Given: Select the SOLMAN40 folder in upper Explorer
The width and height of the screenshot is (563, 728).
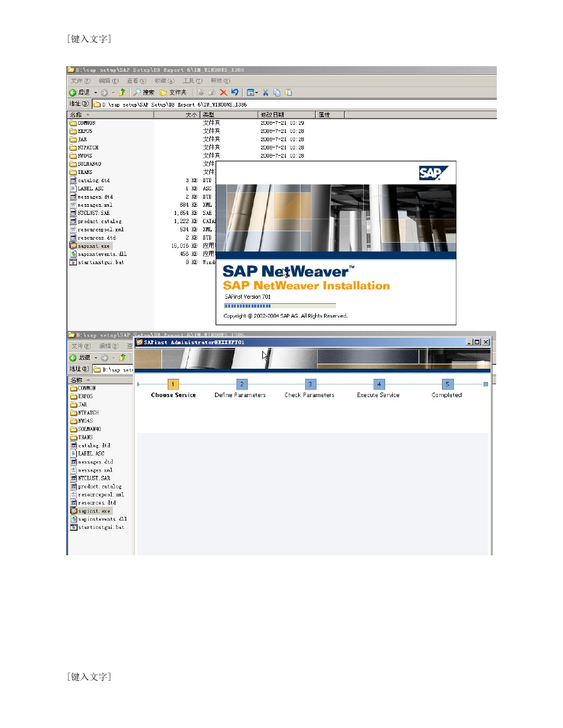Looking at the screenshot, I should (x=86, y=164).
